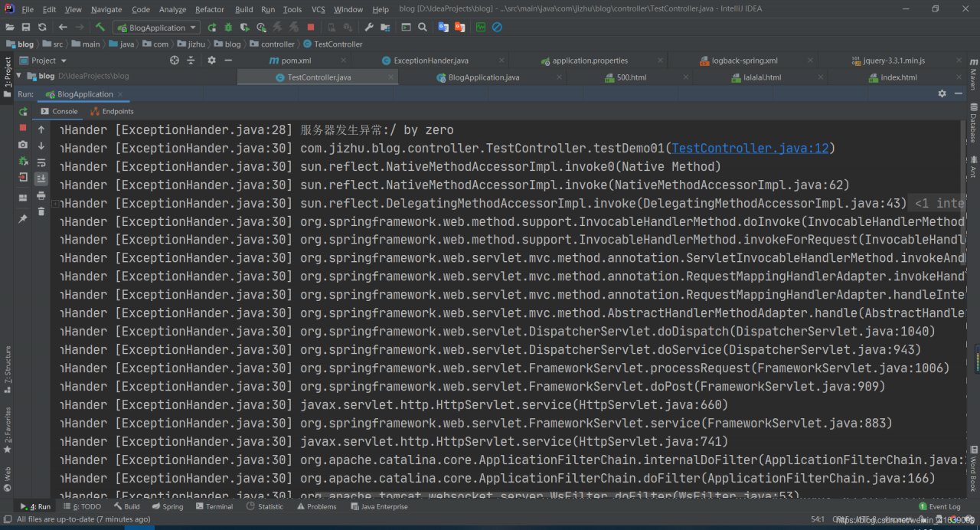Open the TestController.java:12 stack trace link
Image resolution: width=980 pixels, height=530 pixels.
[x=750, y=149]
